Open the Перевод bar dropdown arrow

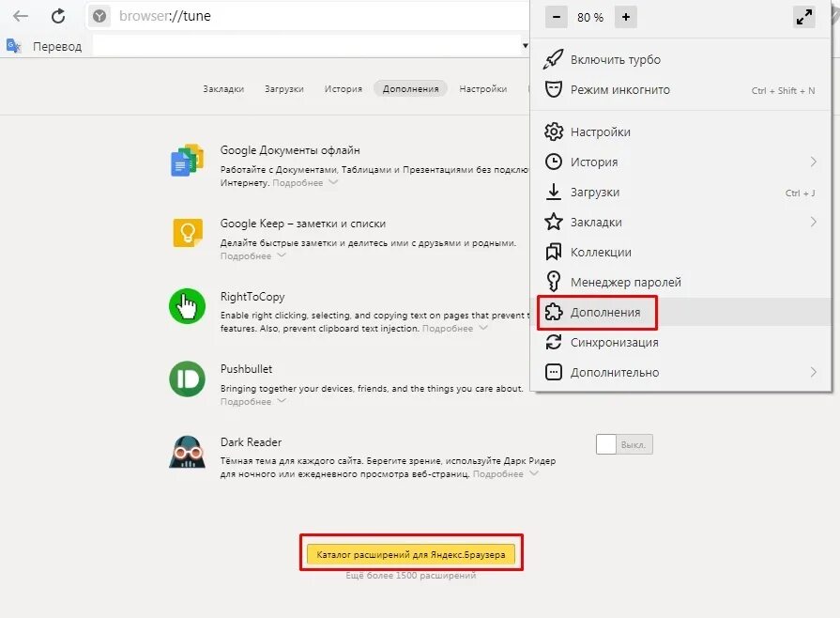pyautogui.click(x=525, y=46)
